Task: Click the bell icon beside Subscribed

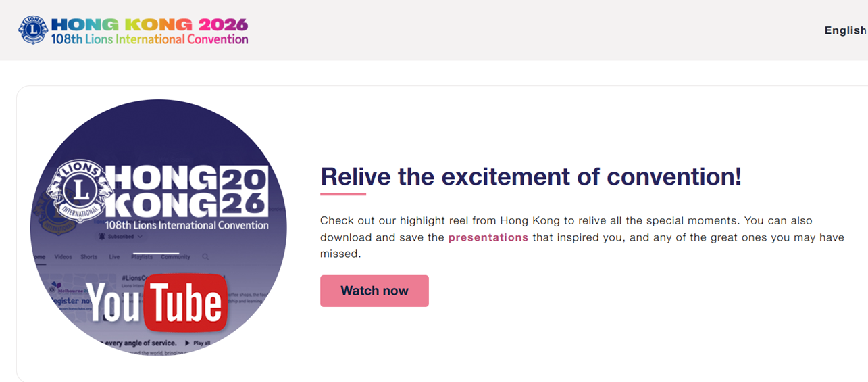Action: click(102, 237)
